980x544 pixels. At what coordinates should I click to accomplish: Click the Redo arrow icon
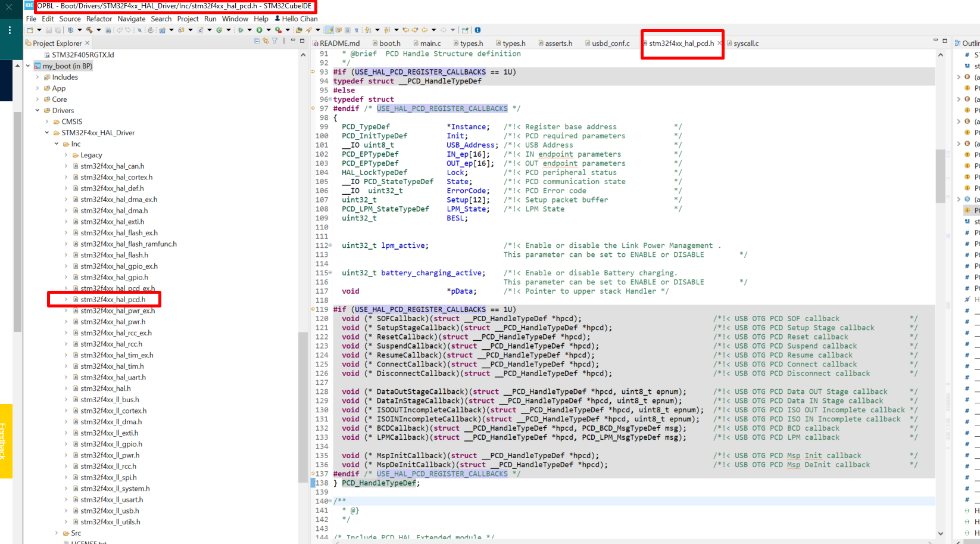point(128,30)
